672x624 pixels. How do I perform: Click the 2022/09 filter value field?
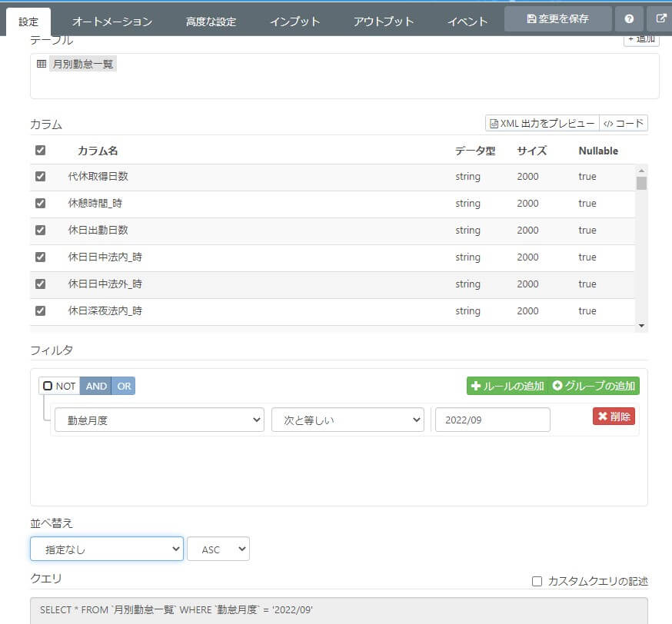492,420
